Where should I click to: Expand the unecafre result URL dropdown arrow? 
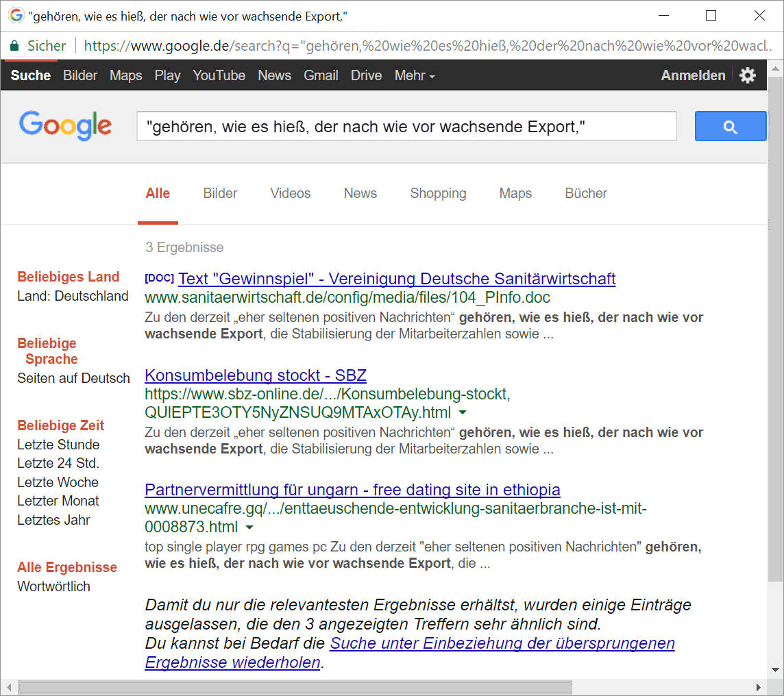click(249, 527)
